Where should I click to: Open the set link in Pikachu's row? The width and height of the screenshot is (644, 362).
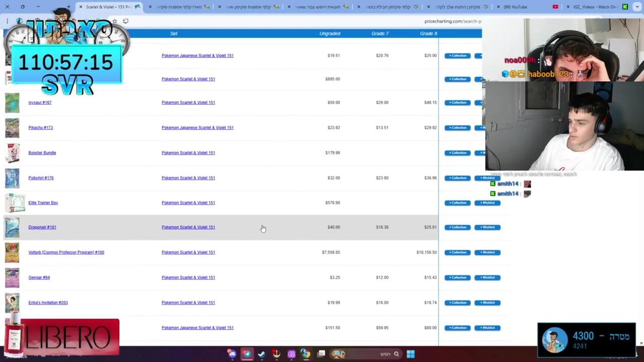tap(197, 128)
